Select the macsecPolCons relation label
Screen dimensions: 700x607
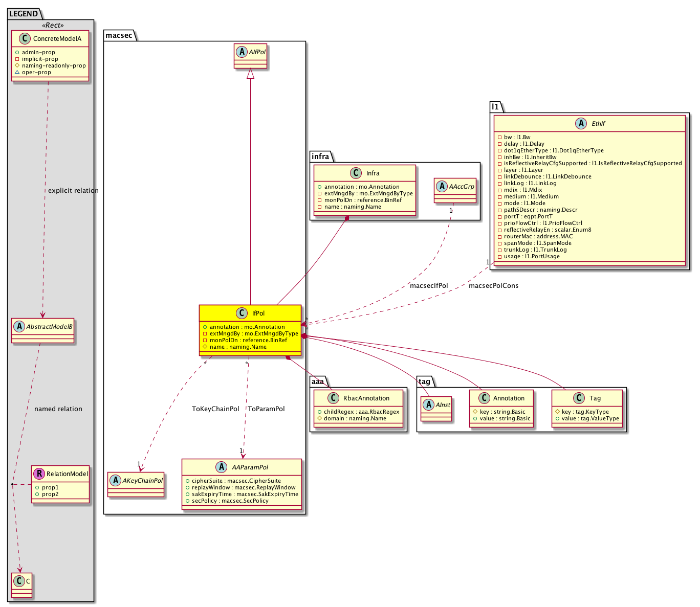(x=493, y=286)
